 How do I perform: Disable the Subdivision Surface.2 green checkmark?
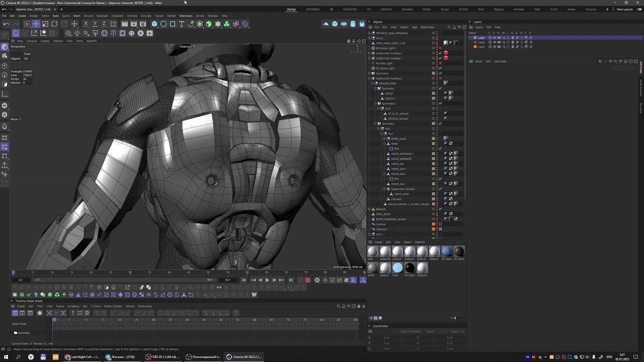440,53
